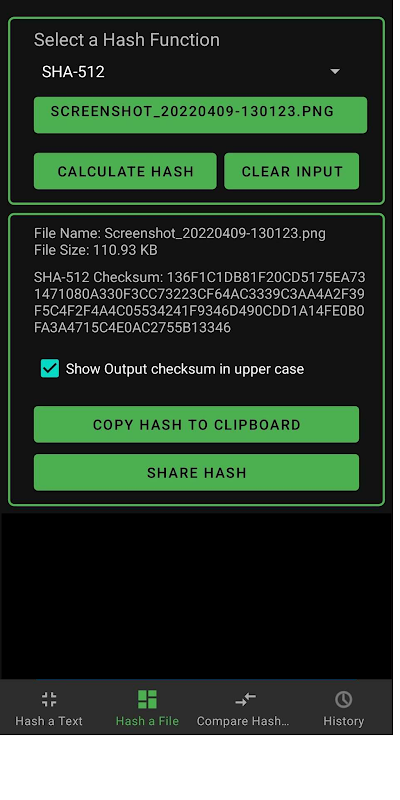400x800 pixels.
Task: Select the Hash a File grid icon
Action: (x=147, y=699)
